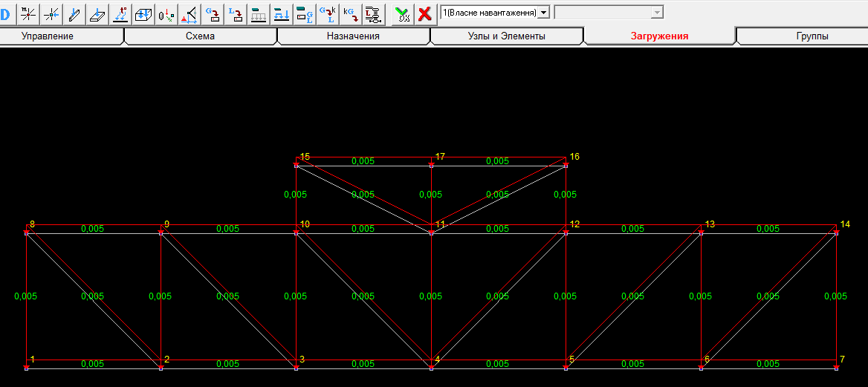Click node label 13 on the top chord
868x387 pixels.
point(710,224)
